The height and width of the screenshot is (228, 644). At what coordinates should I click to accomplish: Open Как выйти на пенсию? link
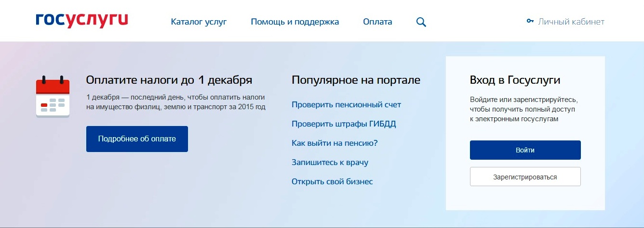[x=335, y=143]
